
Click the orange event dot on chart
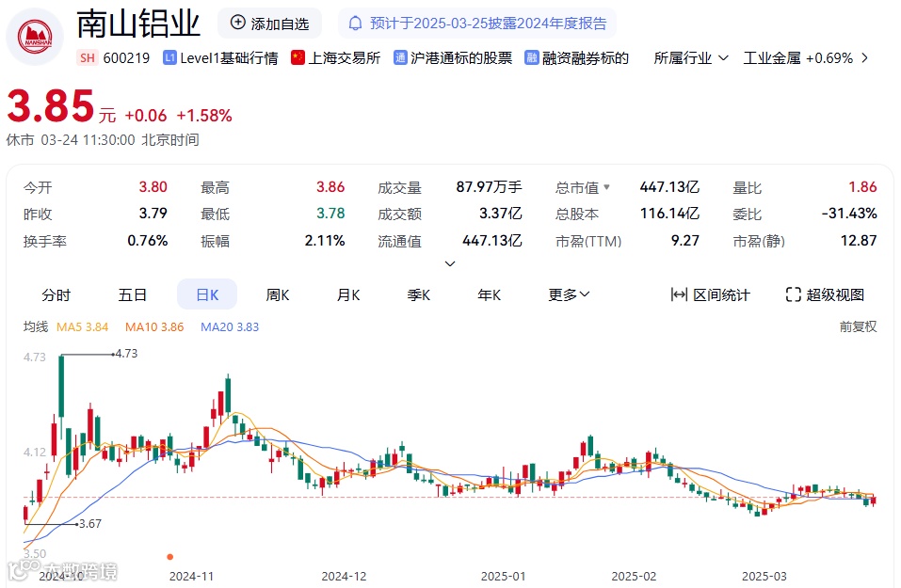coord(170,556)
